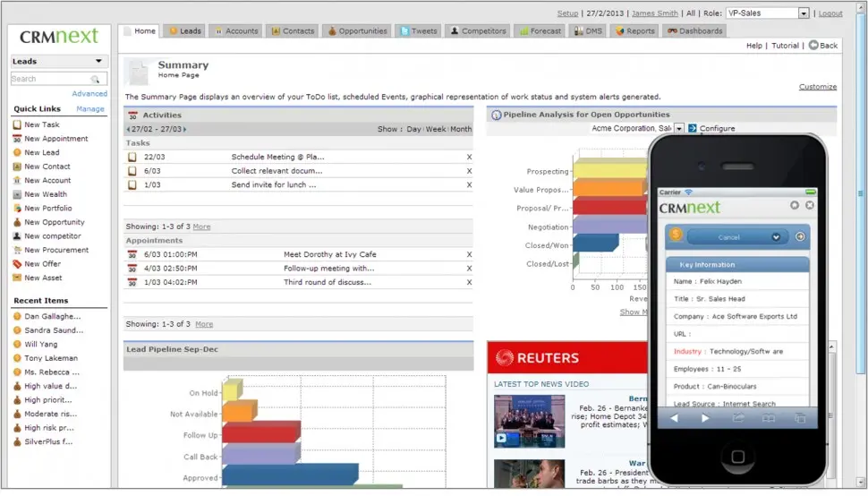Click the search magnifier icon in sidebar
The image size is (868, 496).
pos(95,80)
